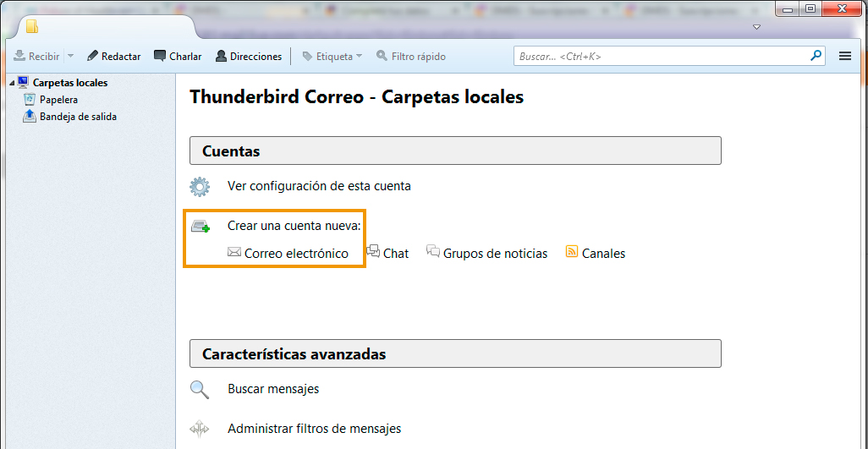Viewport: 868px width, 449px height.
Task: Click the Bandeja de salida outbox icon
Action: point(30,116)
